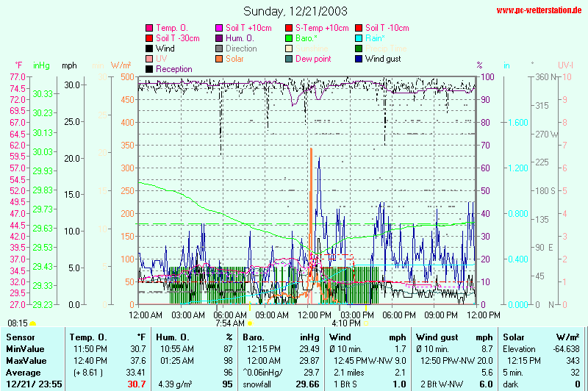Select the Baro. column header in table
This screenshot has width=588, height=391.
[253, 337]
